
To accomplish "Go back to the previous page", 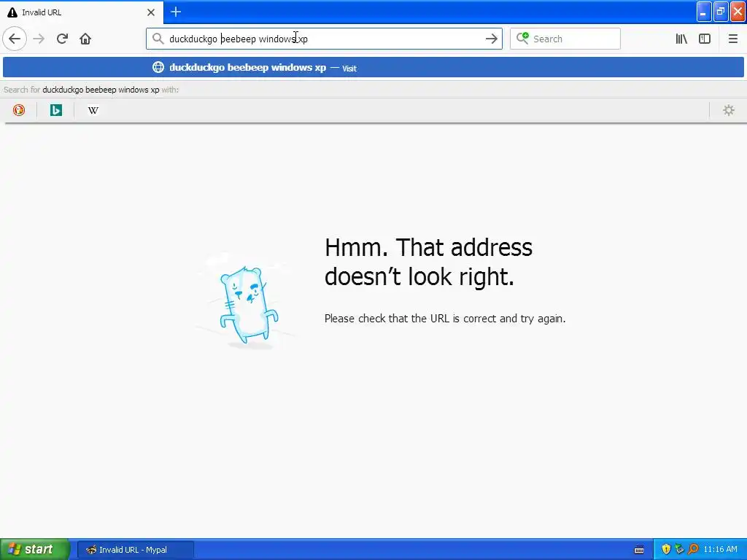I will coord(15,39).
